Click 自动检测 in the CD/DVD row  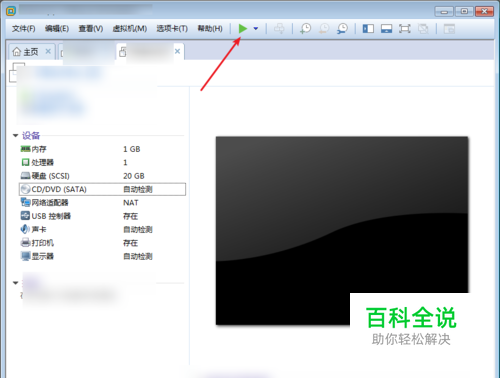pyautogui.click(x=138, y=189)
